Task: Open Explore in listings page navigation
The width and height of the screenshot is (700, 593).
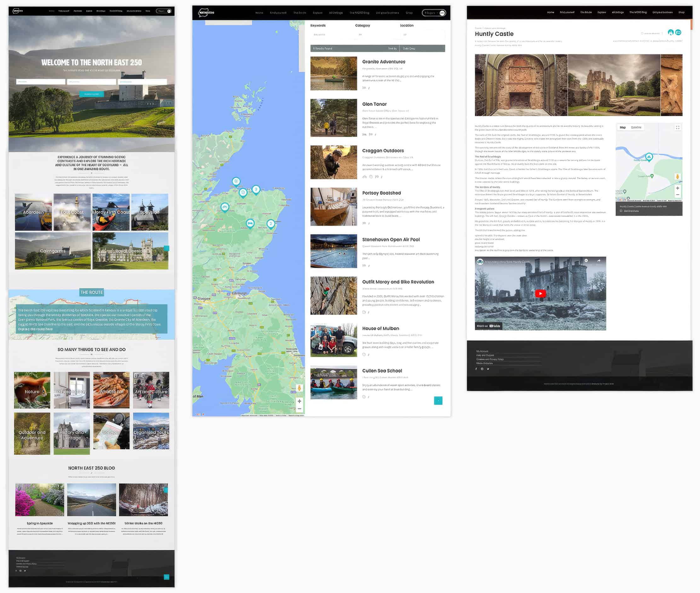Action: [318, 13]
